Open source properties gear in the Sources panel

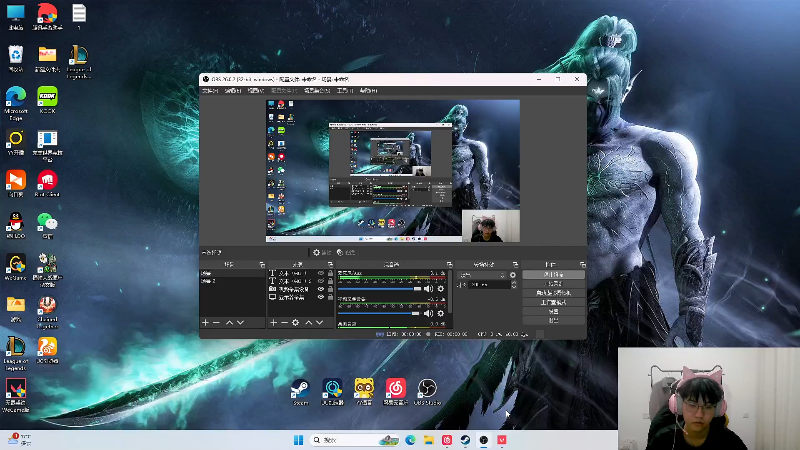tap(296, 323)
